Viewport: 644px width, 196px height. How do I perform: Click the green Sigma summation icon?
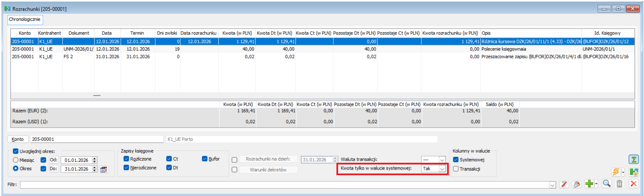[633, 160]
